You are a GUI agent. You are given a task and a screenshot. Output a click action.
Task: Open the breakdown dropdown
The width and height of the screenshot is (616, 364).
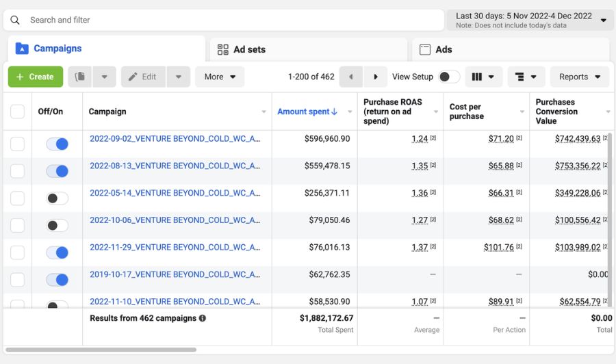click(x=526, y=77)
